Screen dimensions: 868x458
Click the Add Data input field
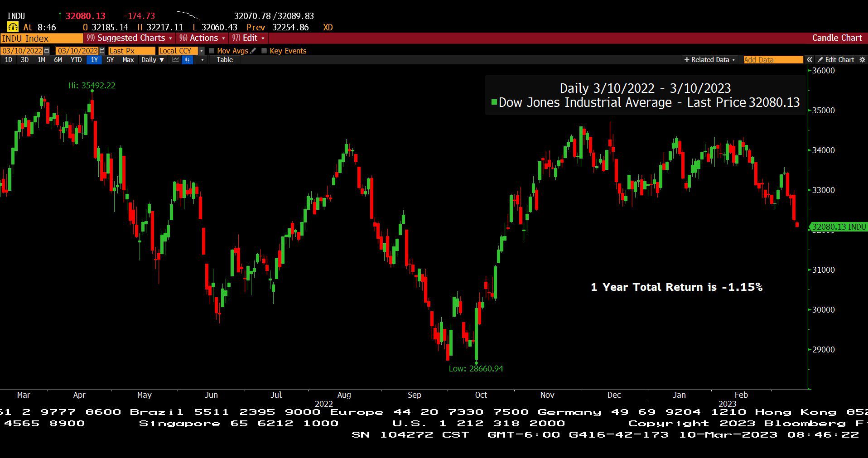(773, 60)
